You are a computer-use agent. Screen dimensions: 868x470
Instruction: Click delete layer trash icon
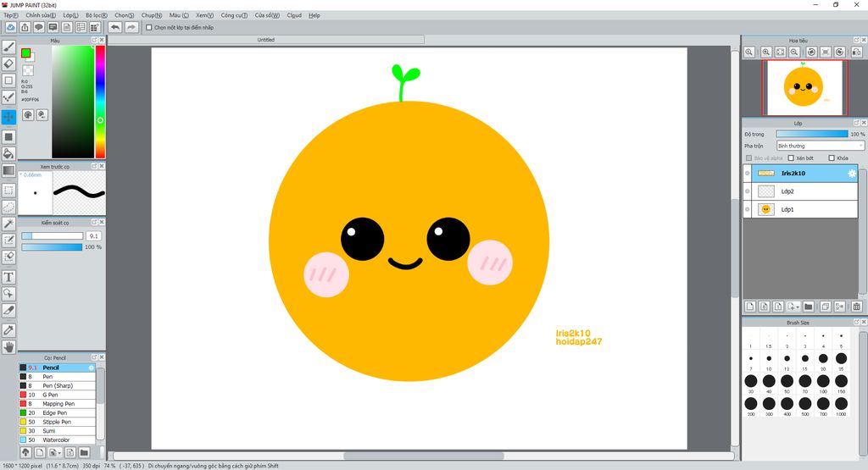pyautogui.click(x=856, y=307)
